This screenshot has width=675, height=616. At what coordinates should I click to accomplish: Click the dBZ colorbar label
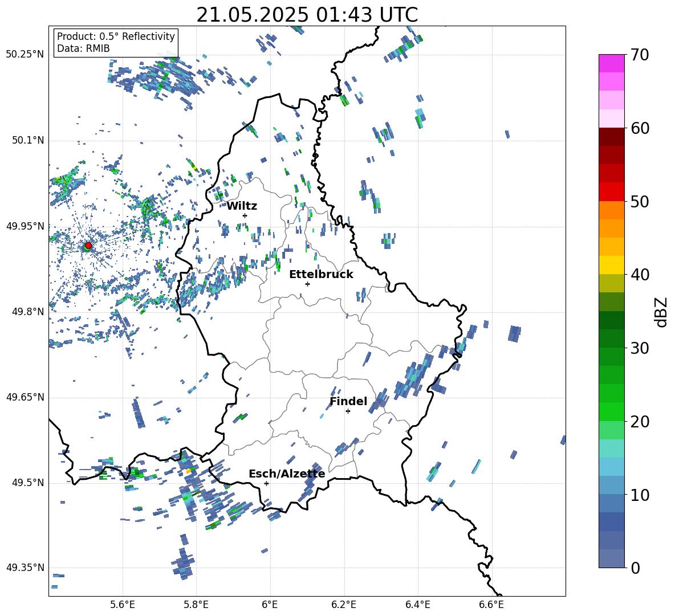click(x=661, y=312)
